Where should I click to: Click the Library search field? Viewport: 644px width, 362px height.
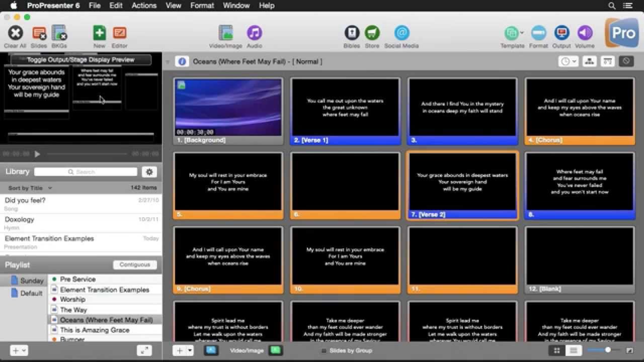86,171
